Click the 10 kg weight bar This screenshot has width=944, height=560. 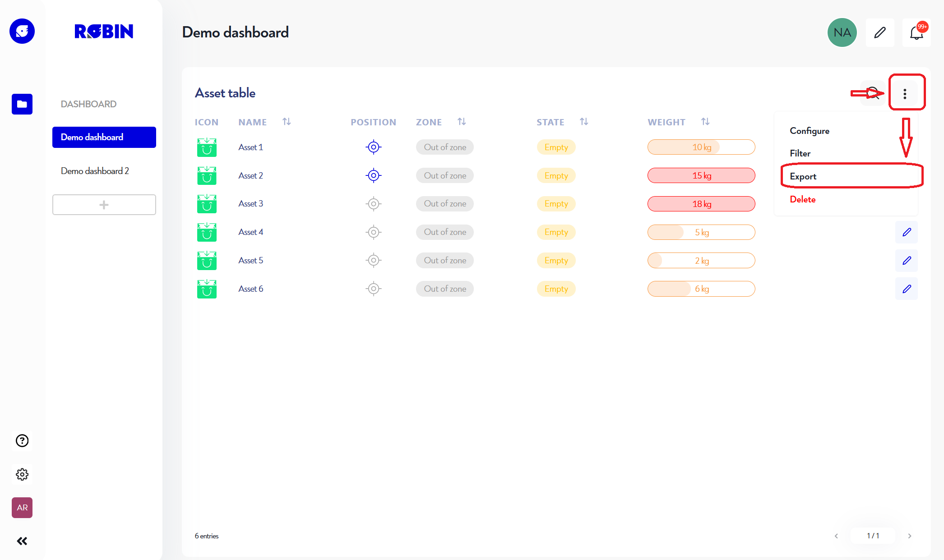[701, 147]
